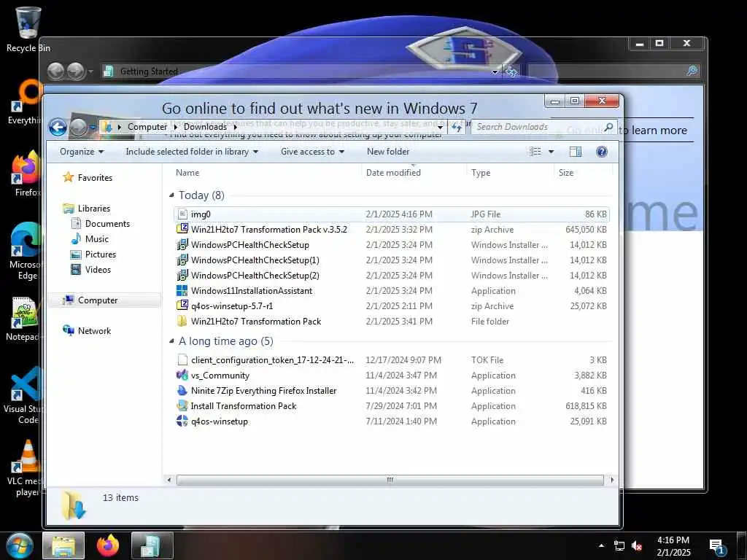Open the address bar history dropdown arrow
Viewport: 747px width, 560px height.
tap(440, 127)
